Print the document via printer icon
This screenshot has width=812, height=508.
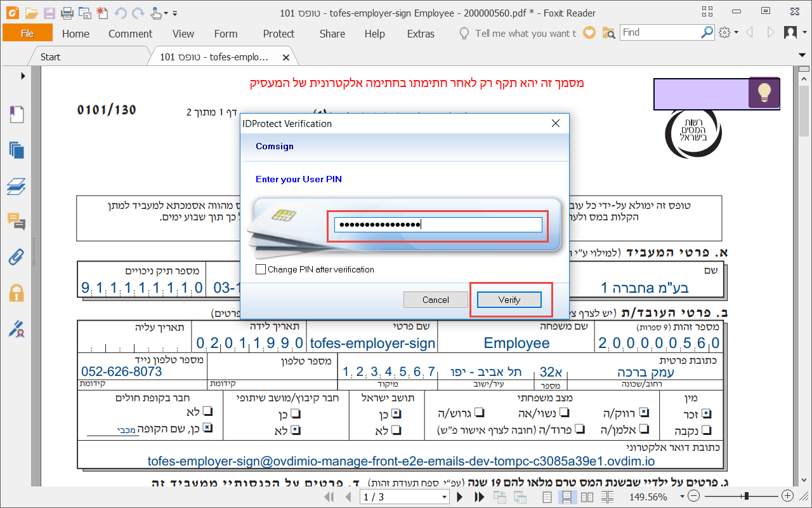click(67, 13)
